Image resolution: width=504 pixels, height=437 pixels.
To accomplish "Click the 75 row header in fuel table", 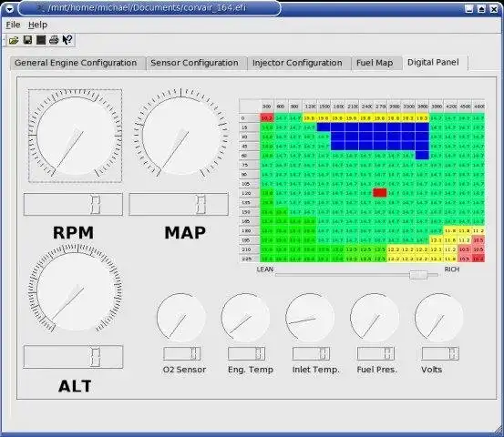I will [250, 165].
